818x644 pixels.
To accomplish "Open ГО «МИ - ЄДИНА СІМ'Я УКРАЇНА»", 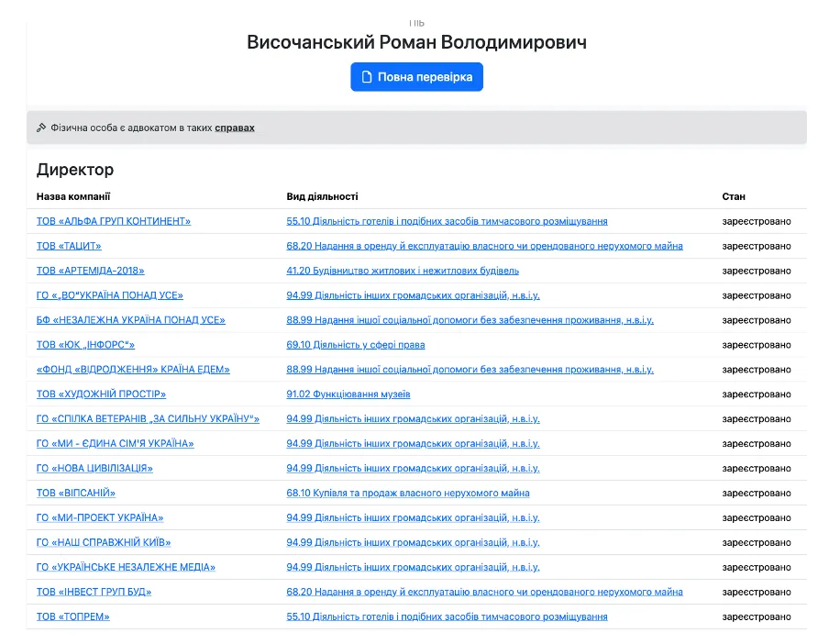I will pos(115,444).
